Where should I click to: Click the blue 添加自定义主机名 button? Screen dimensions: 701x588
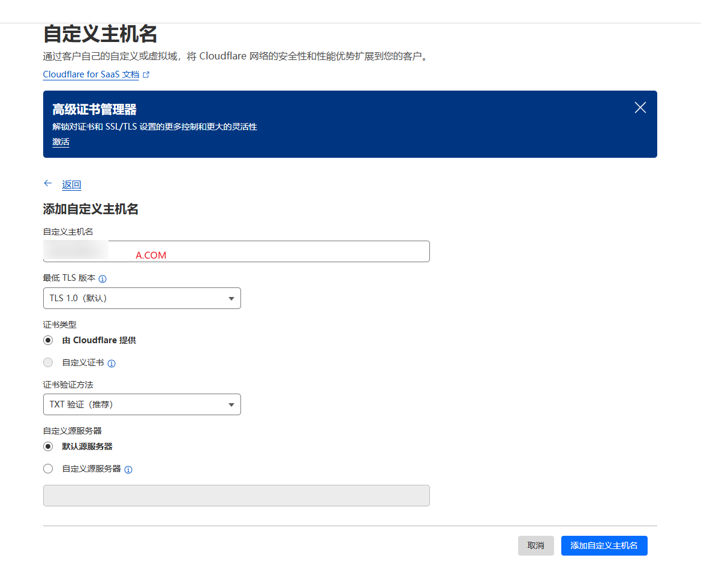point(604,545)
